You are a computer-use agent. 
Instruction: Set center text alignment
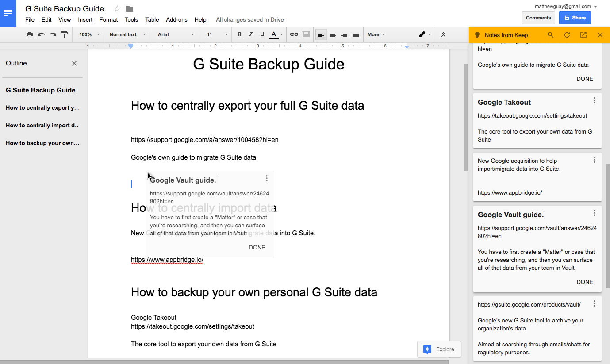(333, 34)
